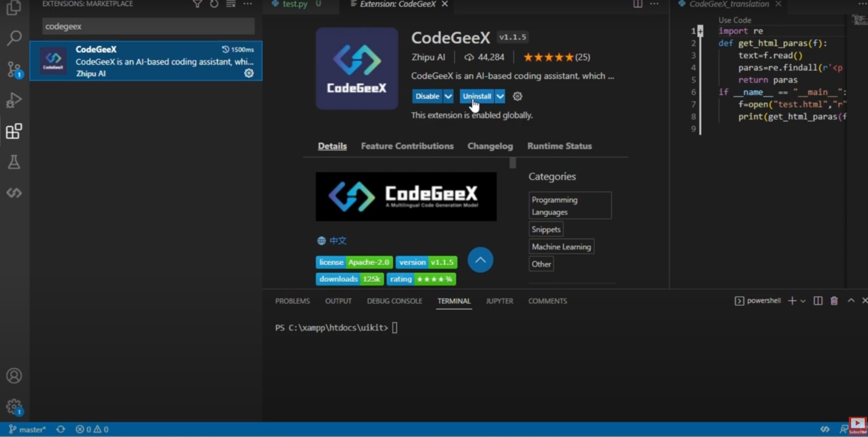Viewport: 868px width, 437px height.
Task: Open the Explorer view in activity bar
Action: click(14, 8)
